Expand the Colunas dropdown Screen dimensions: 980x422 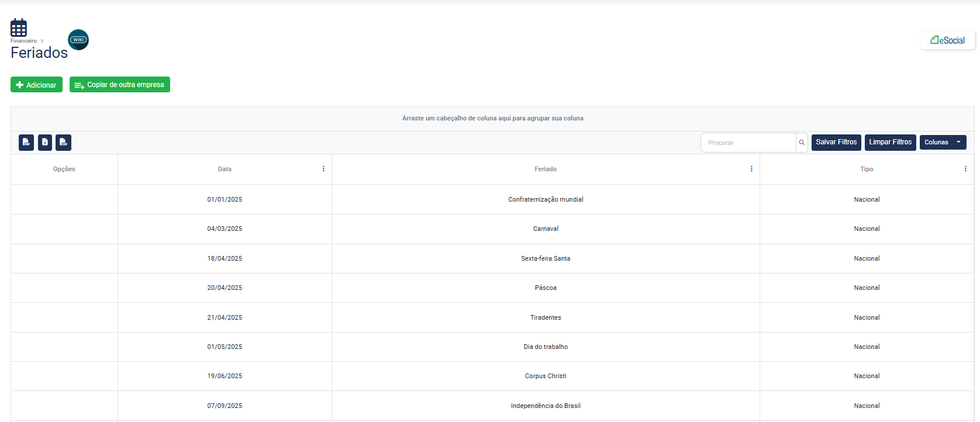point(943,143)
